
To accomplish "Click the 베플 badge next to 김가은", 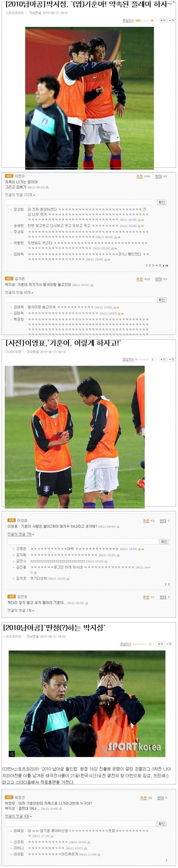I will [9, 278].
